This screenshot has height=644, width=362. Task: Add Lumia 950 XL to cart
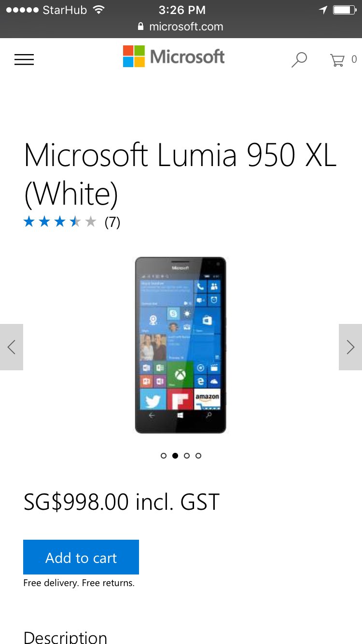[x=81, y=557]
